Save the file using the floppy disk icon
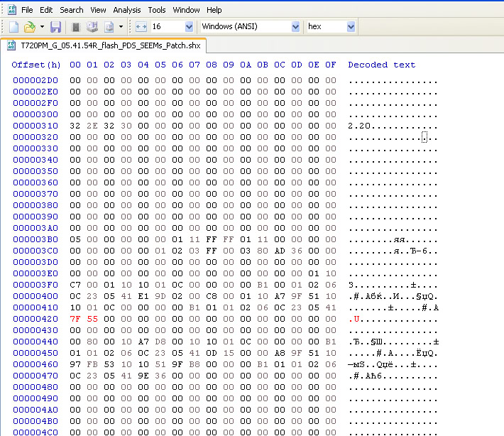Screen dimensions: 504x436 click(x=55, y=27)
